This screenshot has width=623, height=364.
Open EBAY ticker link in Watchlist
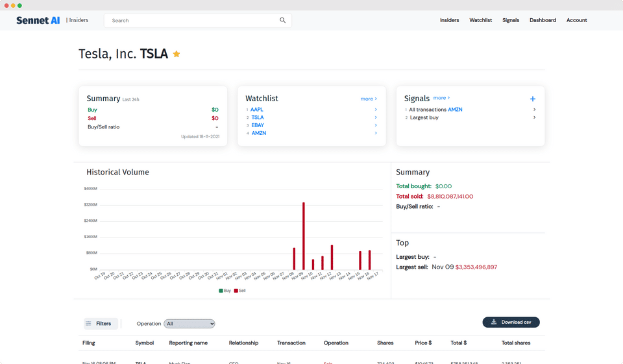click(258, 125)
